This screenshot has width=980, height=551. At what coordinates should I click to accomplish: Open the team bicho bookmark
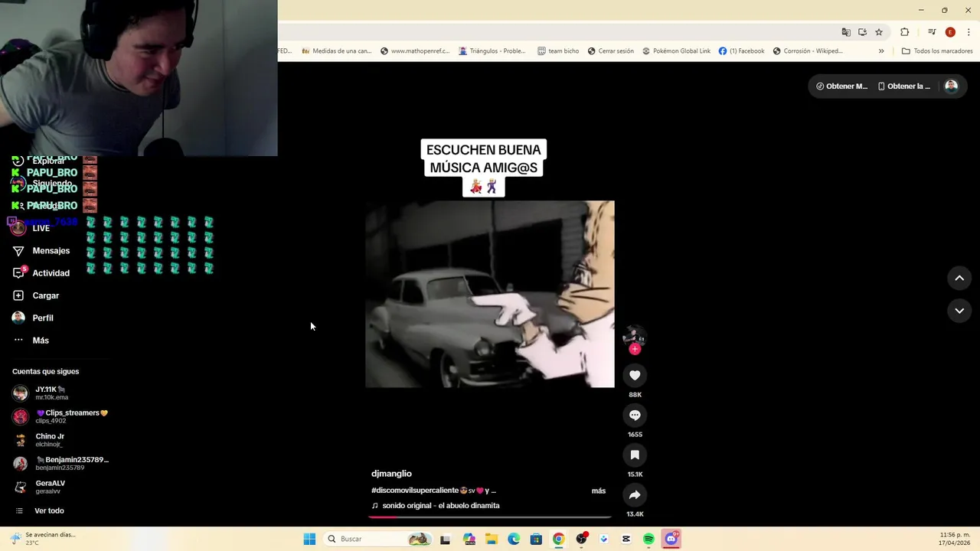coord(558,51)
